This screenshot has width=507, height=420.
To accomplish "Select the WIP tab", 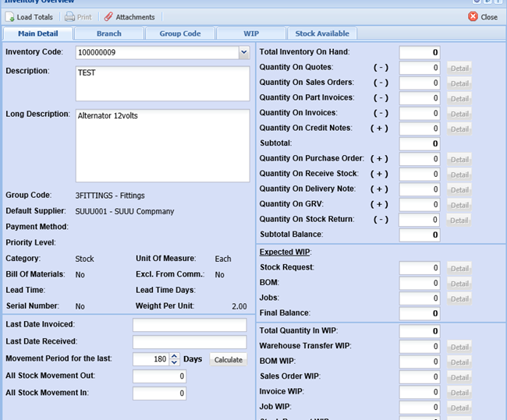I will coord(250,34).
